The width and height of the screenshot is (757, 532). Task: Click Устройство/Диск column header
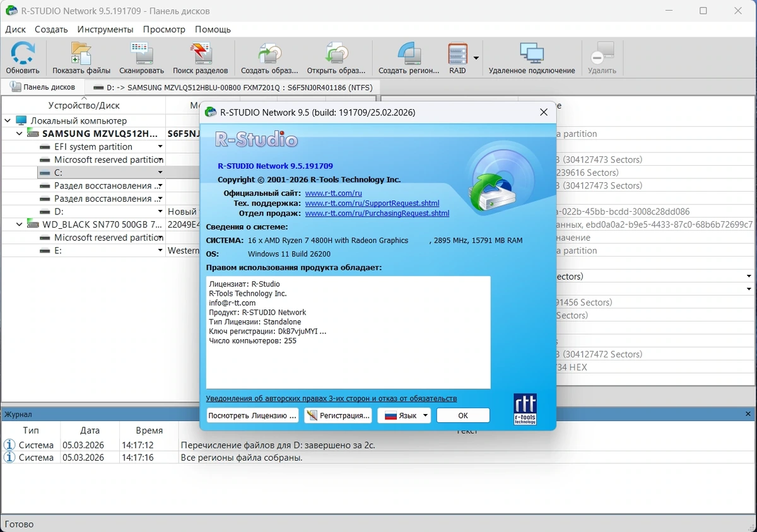tap(84, 105)
